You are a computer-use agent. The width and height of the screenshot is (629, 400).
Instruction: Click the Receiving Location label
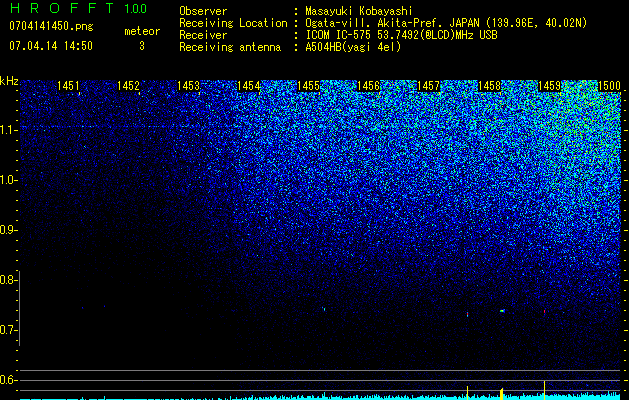click(x=233, y=23)
